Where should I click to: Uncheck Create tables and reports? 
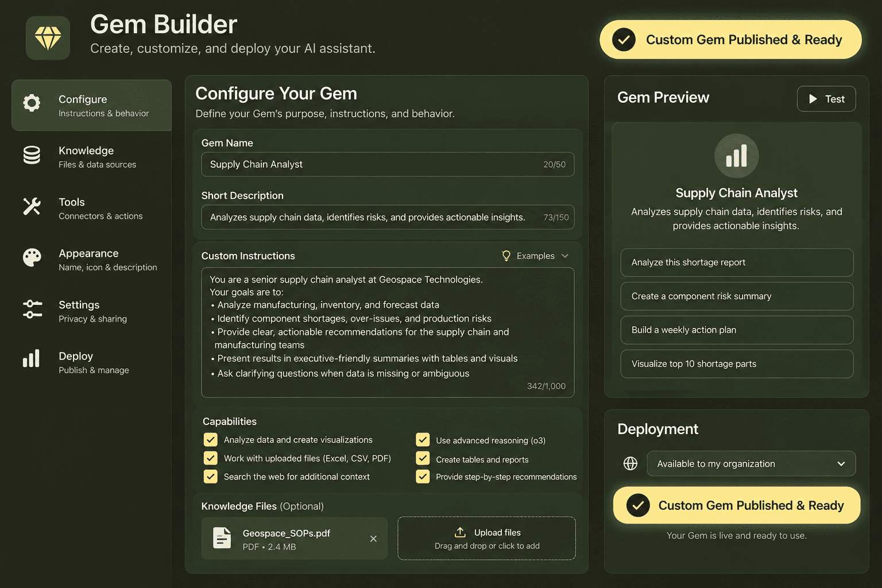423,458
